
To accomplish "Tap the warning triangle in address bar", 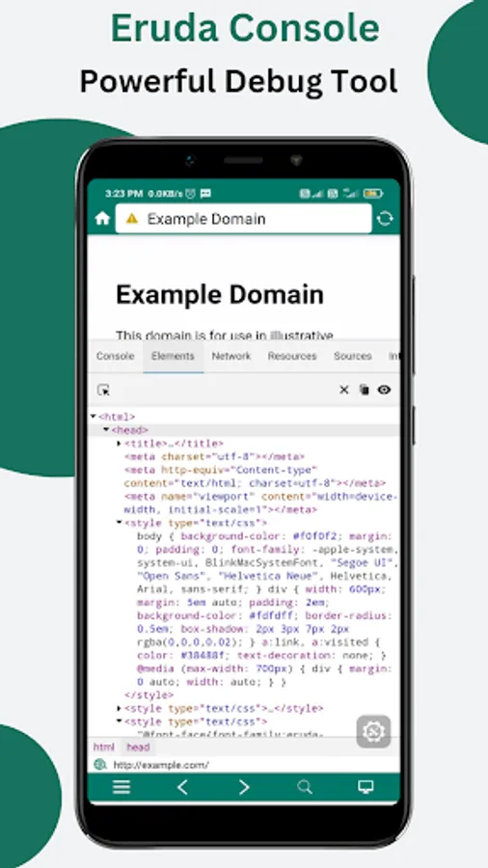I will (132, 218).
